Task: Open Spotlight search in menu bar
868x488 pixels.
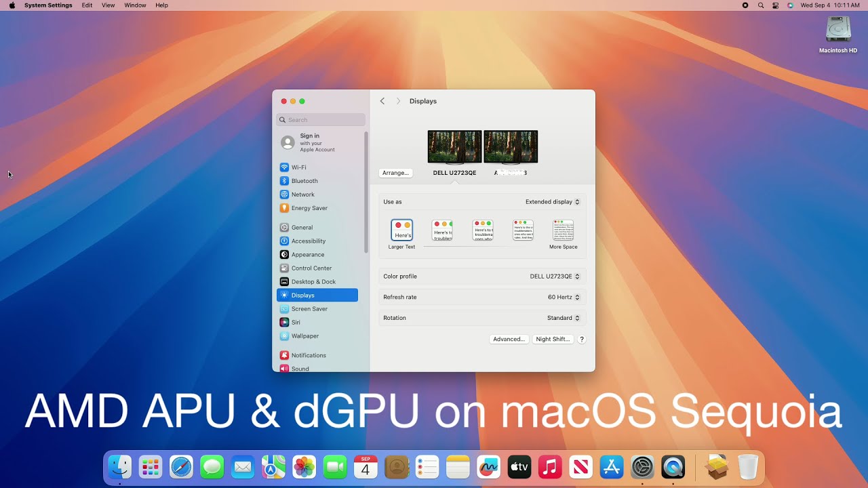Action: tap(760, 5)
